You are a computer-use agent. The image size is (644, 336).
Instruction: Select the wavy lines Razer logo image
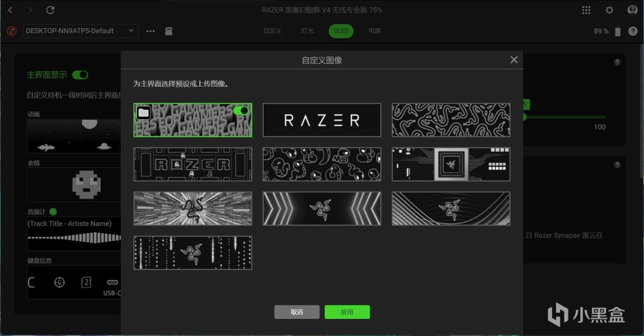(x=451, y=208)
